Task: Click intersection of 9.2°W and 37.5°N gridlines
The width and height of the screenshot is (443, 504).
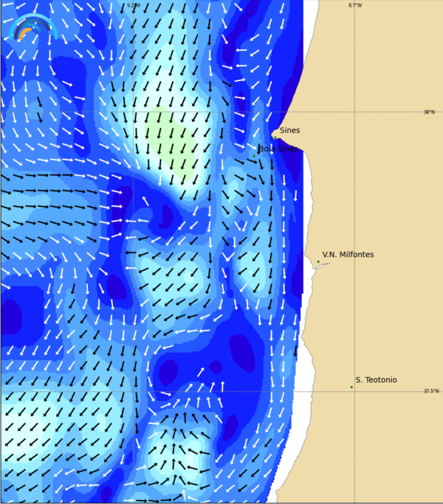Action: coord(133,391)
